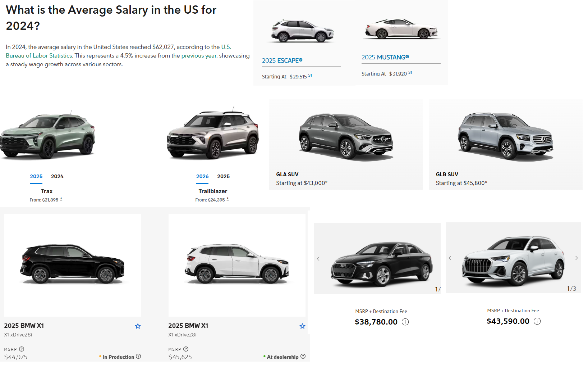Open info icon beside $38,780.00 price
The image size is (588, 367).
tap(405, 322)
